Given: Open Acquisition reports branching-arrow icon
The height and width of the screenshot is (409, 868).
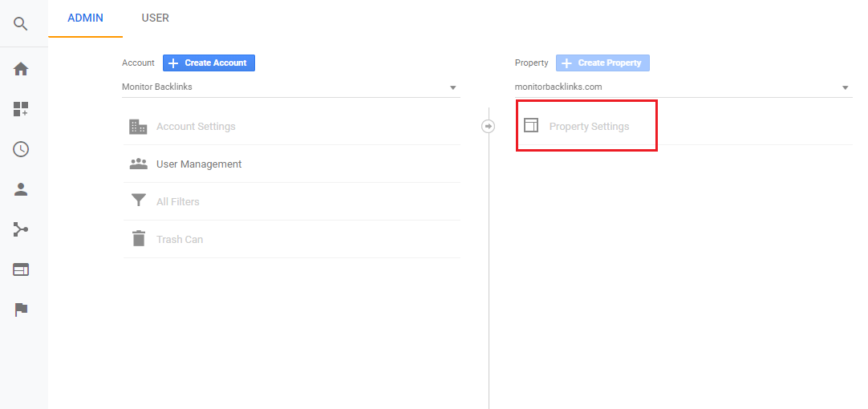Looking at the screenshot, I should tap(21, 229).
